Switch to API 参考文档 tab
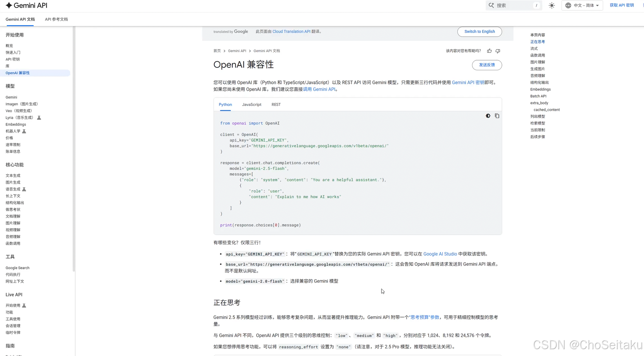The width and height of the screenshot is (644, 356). [56, 19]
